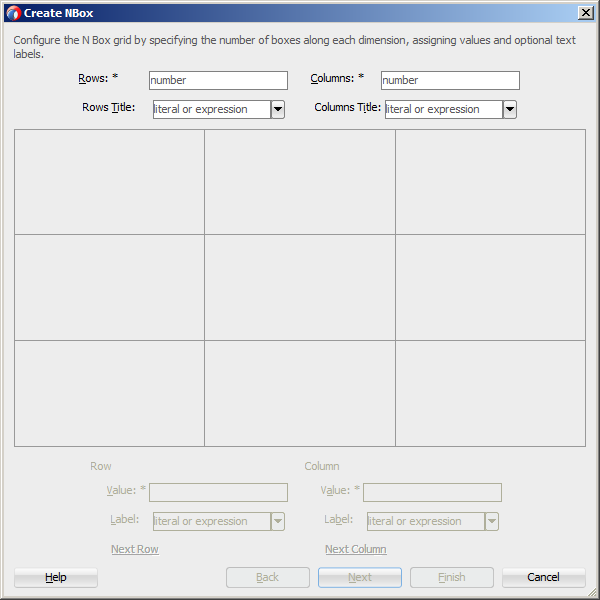This screenshot has height=600, width=600.
Task: Cancel the Create NBox dialog
Action: (543, 577)
